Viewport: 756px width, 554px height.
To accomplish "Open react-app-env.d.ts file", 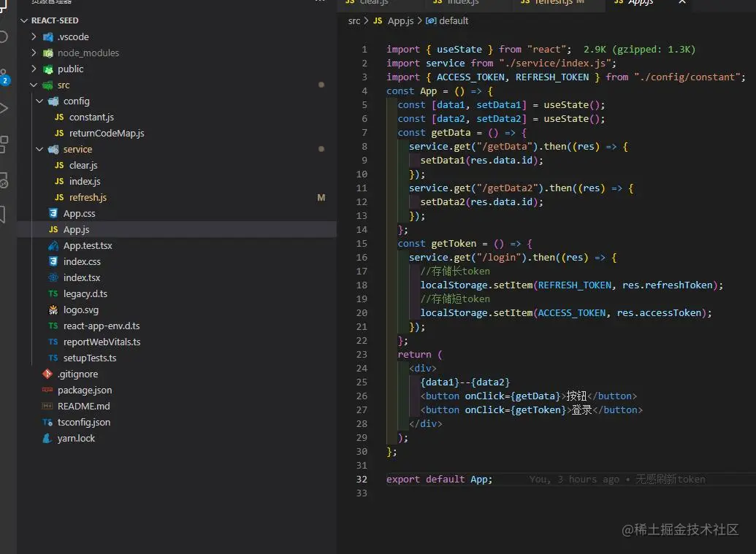I will (x=102, y=326).
